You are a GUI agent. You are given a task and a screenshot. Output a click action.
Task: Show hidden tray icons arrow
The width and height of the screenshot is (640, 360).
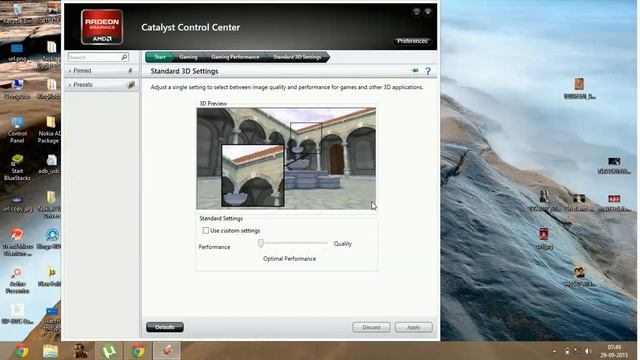[x=554, y=351]
